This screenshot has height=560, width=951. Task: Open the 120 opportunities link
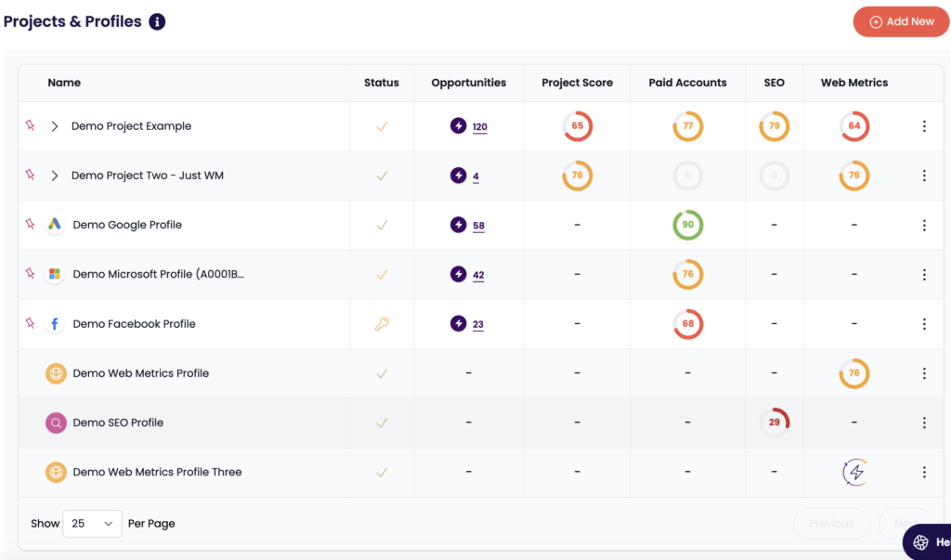point(479,127)
